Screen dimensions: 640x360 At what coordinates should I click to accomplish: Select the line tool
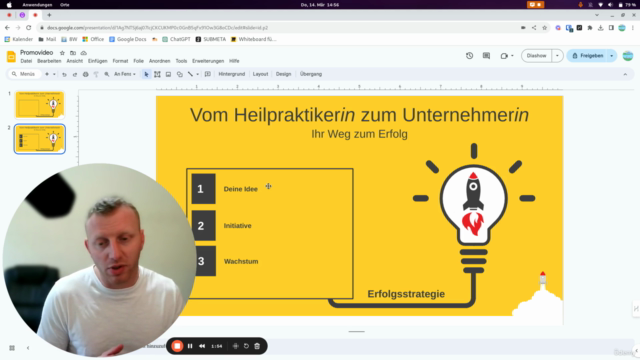tap(190, 74)
